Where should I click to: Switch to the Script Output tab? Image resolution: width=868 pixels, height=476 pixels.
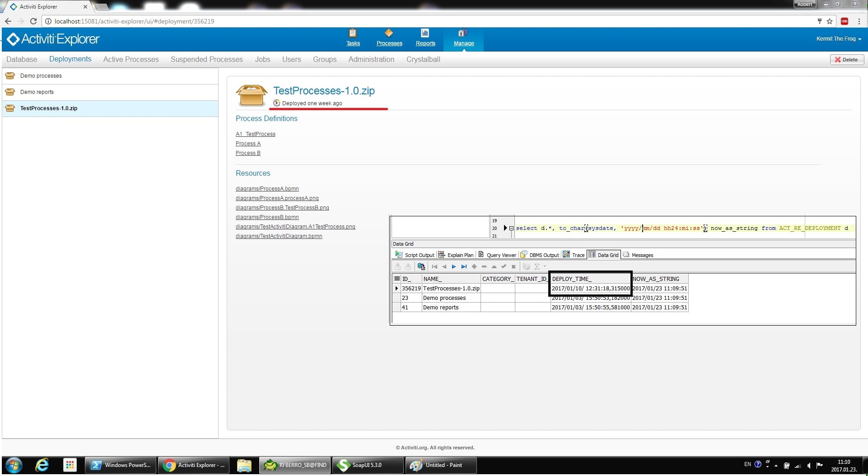(415, 255)
